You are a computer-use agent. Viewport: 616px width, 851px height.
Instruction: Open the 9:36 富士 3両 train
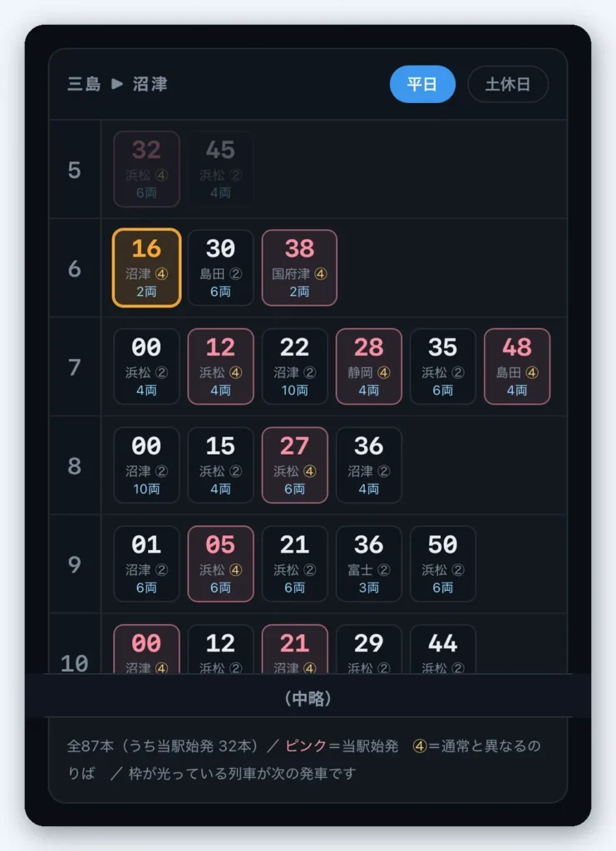(368, 564)
